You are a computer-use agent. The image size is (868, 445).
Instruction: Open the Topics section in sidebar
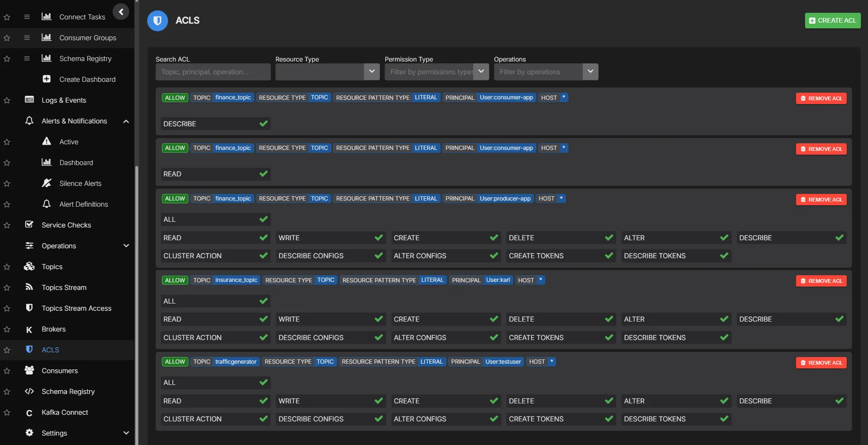(52, 266)
